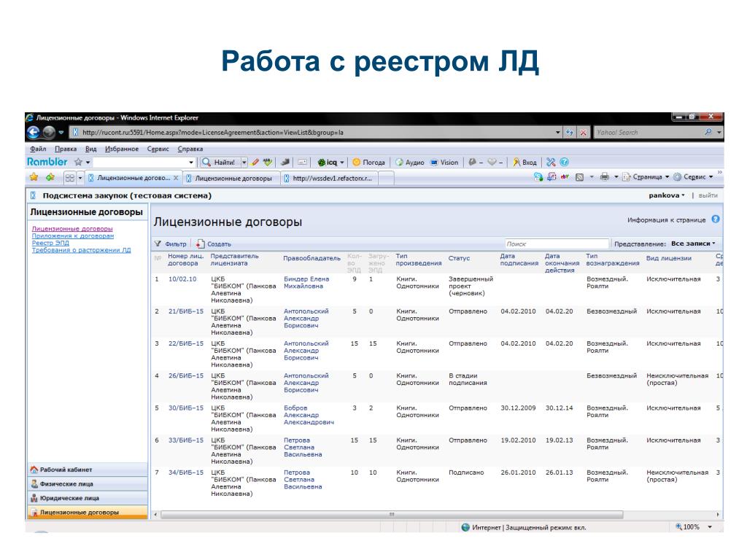
Task: Click the horizontal scrollbar of the table
Action: [x=392, y=514]
